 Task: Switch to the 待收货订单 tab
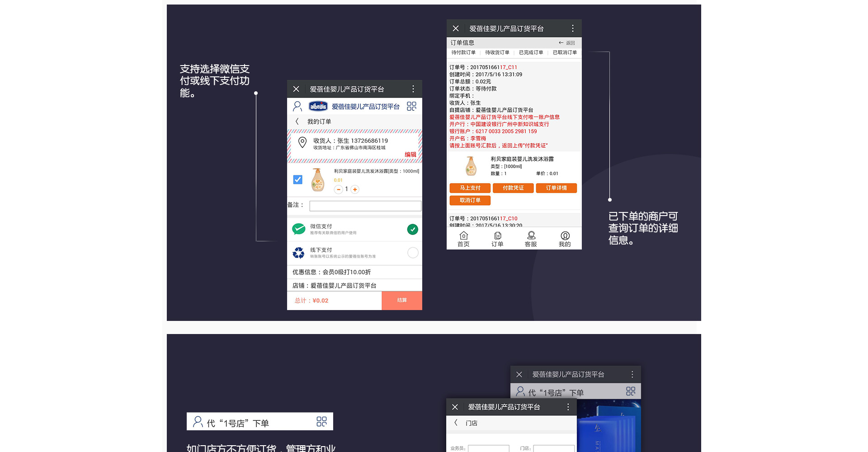pos(497,52)
